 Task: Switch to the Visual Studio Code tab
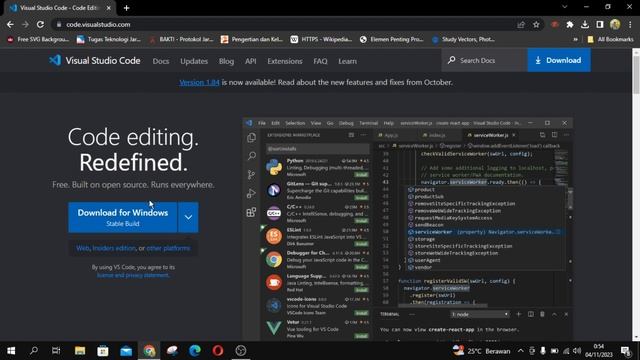(59, 8)
